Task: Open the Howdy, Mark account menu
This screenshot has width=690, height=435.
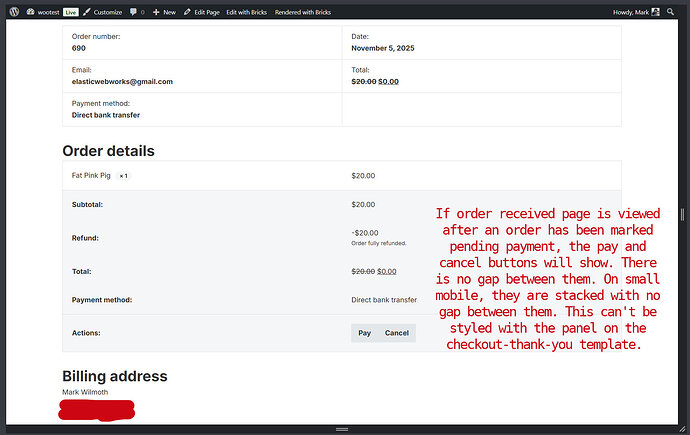Action: pos(636,12)
